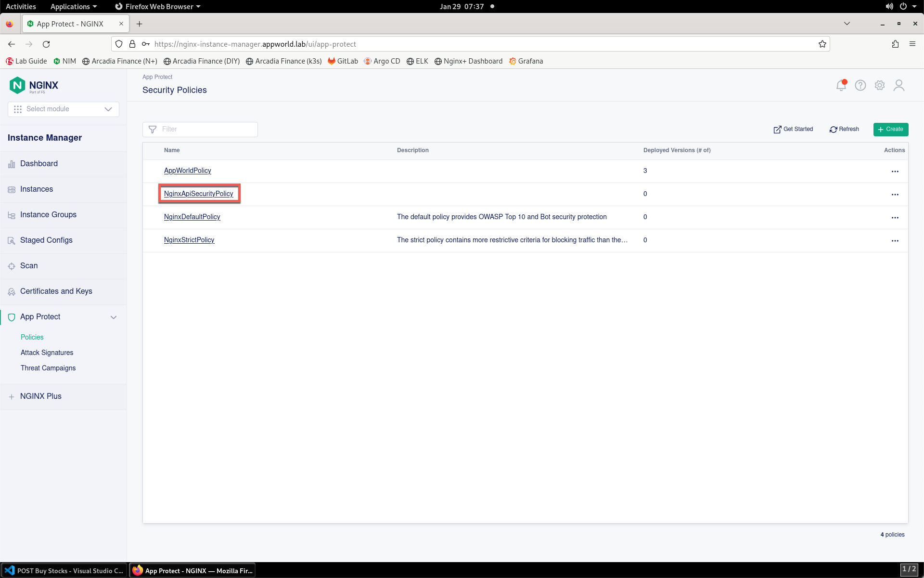Click the site security lock icon
This screenshot has height=578, width=924.
tap(132, 44)
